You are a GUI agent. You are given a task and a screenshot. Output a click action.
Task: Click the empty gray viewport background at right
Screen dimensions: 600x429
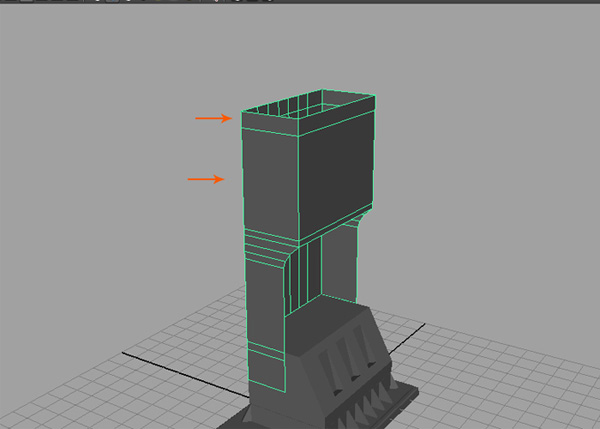[500, 150]
